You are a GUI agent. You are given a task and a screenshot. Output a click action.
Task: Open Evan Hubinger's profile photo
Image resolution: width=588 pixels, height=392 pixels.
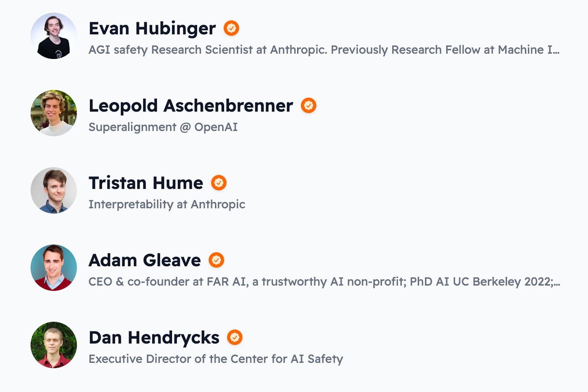pos(54,36)
